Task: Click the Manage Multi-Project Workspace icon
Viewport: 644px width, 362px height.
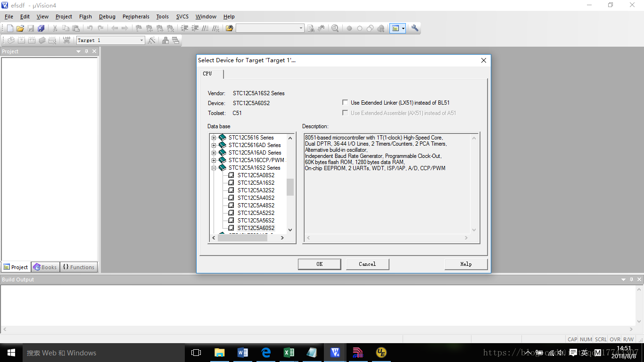Action: coord(176,41)
